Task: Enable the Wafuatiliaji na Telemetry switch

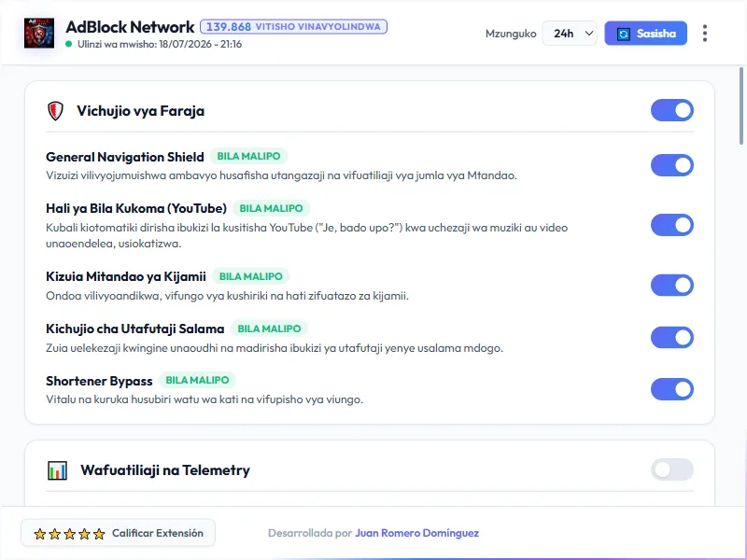Action: pos(671,469)
